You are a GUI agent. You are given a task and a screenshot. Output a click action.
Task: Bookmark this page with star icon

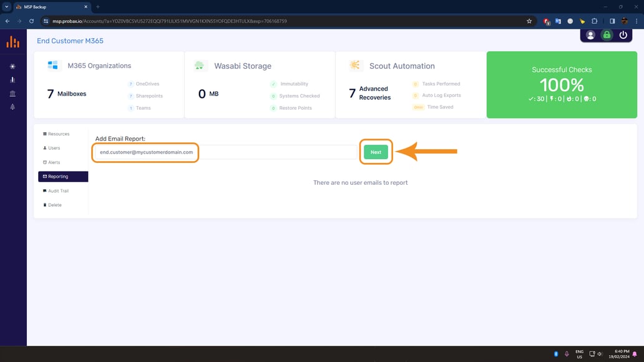529,21
